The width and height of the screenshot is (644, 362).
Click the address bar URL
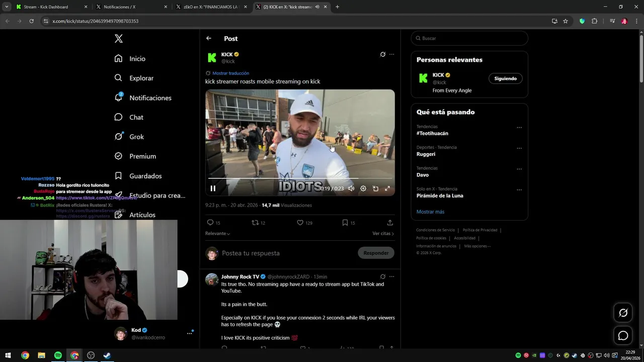(96, 21)
